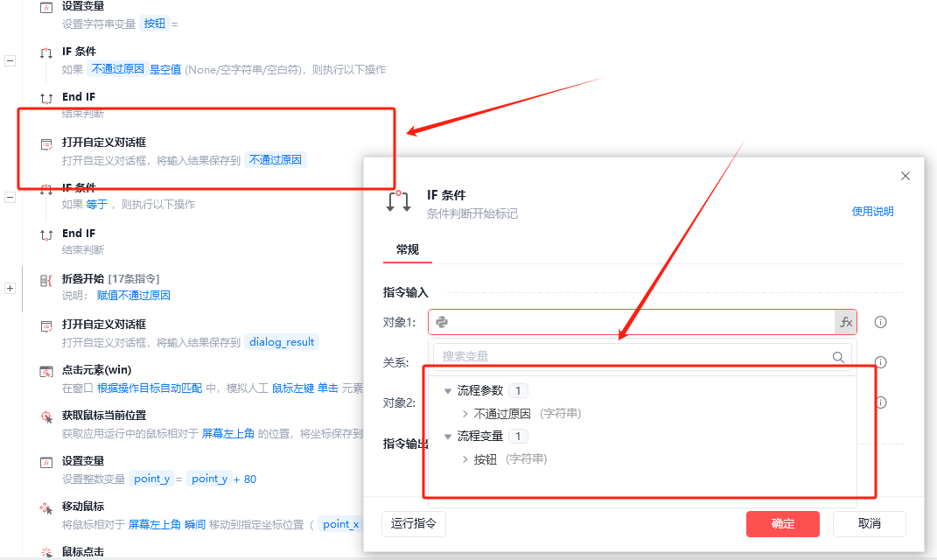
Task: Click the icon of 打开自定义对话框 saving to 不通过原因
Action: 46,144
